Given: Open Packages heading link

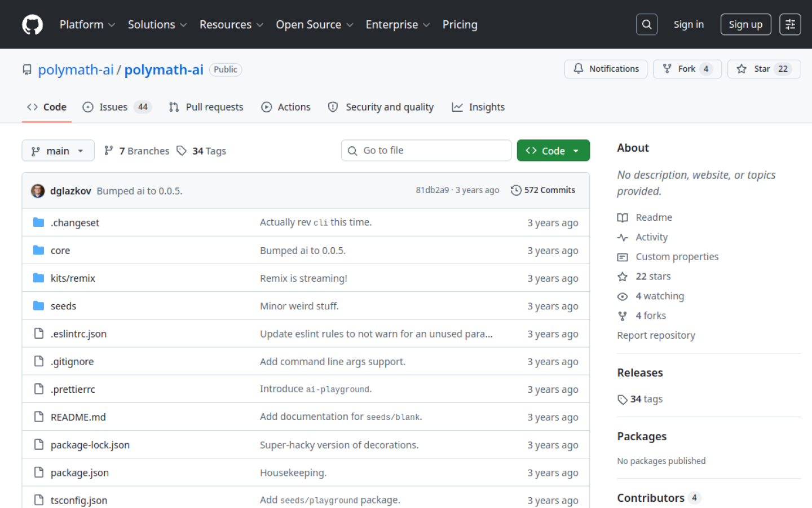Looking at the screenshot, I should click(642, 436).
